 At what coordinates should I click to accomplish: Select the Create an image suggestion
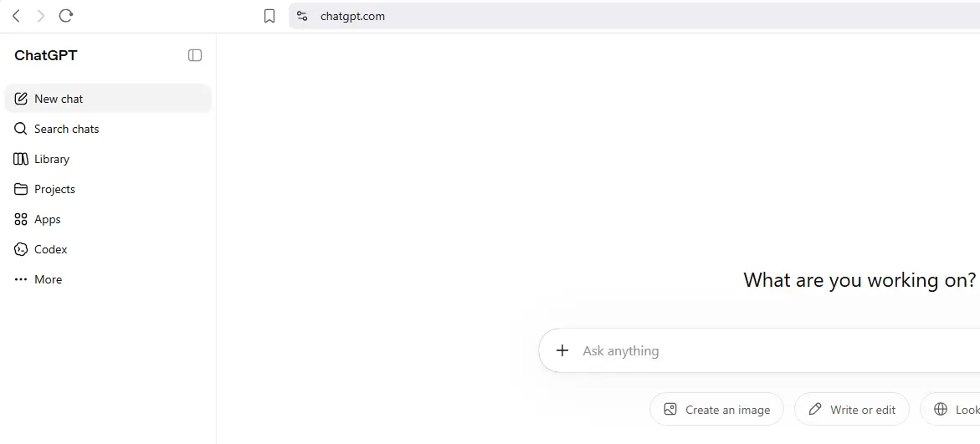pos(716,410)
